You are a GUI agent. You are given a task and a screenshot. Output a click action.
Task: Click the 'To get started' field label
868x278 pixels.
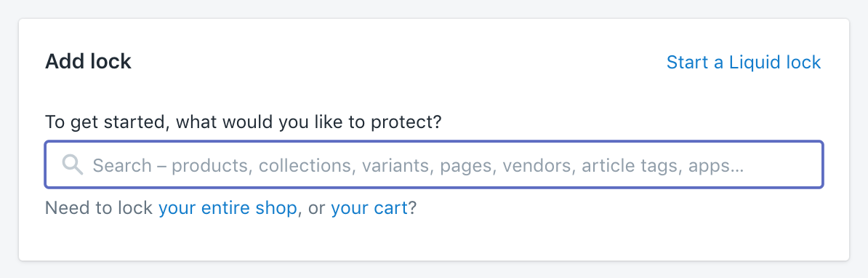[x=244, y=122]
